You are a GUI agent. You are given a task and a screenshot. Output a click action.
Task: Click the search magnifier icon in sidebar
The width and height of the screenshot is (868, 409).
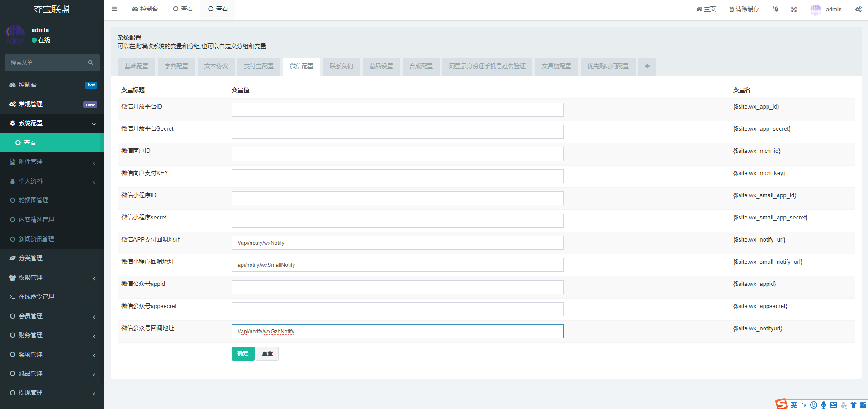pos(90,62)
